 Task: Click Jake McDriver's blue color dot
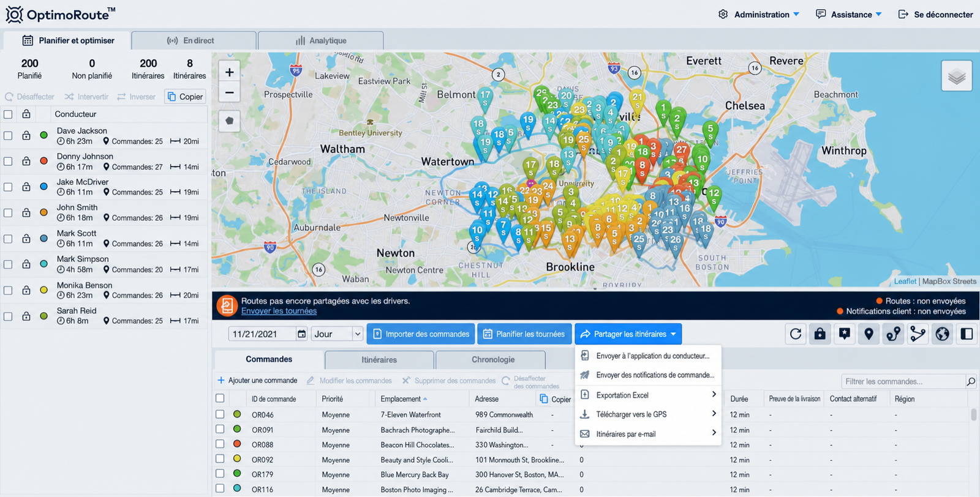[43, 187]
